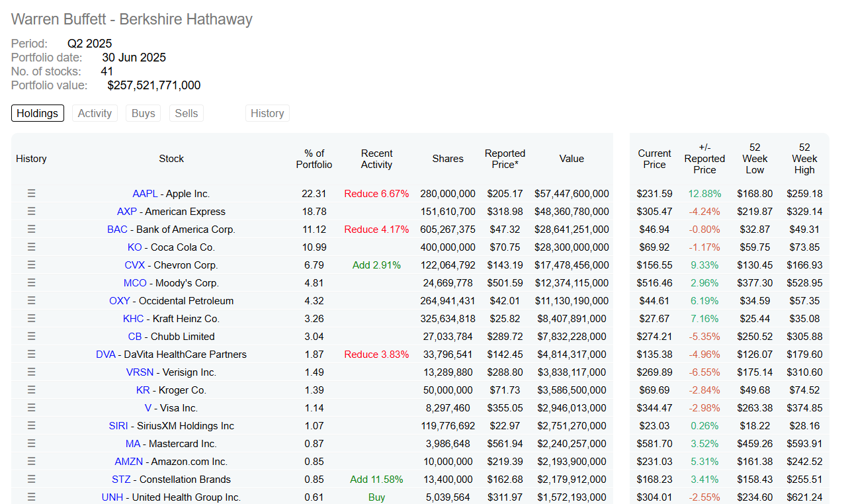The width and height of the screenshot is (848, 504).
Task: Open the DVA stock link
Action: coord(106,355)
